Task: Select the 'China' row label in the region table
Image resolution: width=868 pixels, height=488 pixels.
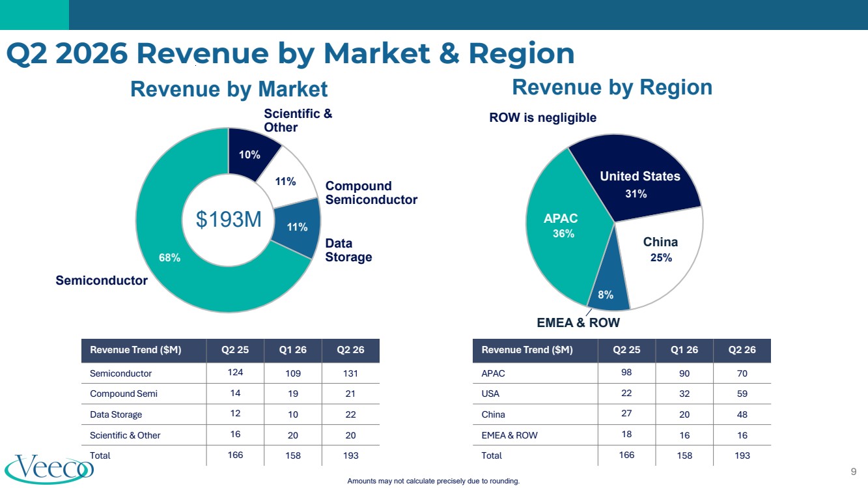Action: pyautogui.click(x=493, y=415)
